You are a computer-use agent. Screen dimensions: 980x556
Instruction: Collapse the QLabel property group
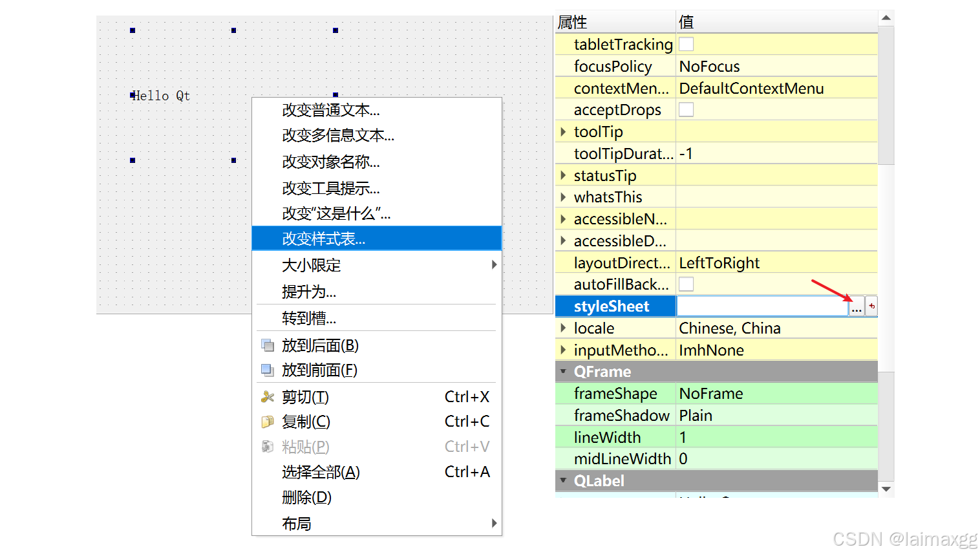click(563, 480)
